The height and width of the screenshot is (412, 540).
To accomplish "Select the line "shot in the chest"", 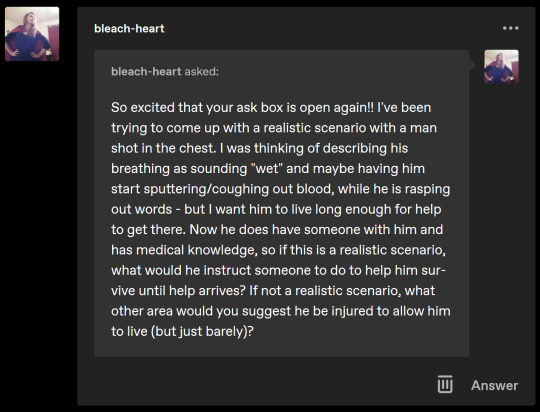I will click(x=259, y=148).
